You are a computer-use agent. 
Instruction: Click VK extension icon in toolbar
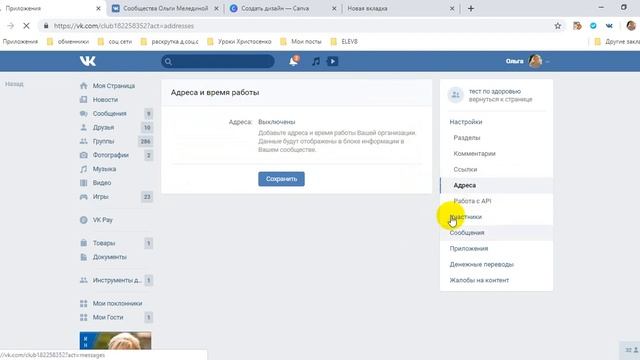(x=609, y=26)
